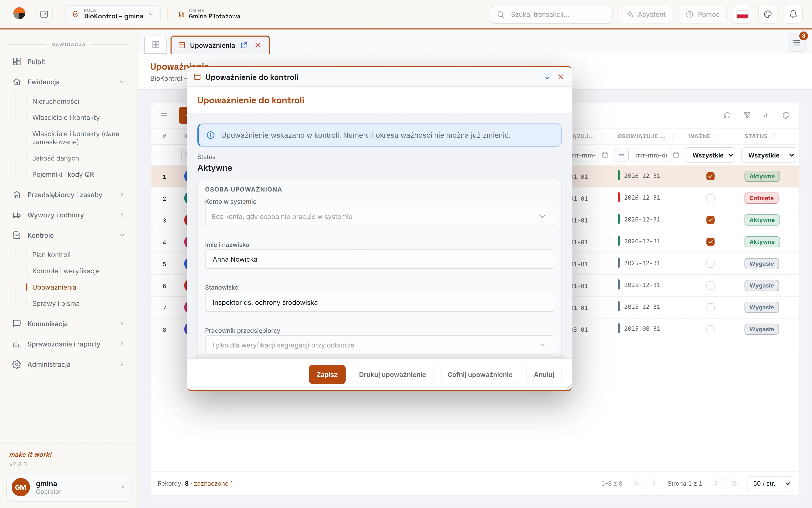Open the chart icon in table toolbar
This screenshot has height=508, width=812.
[766, 115]
